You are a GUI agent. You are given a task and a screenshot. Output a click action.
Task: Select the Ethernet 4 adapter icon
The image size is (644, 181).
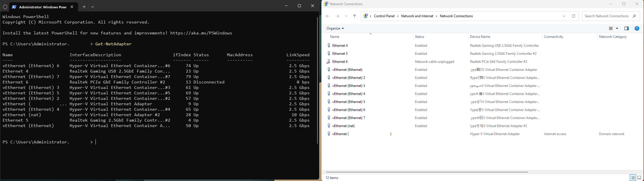coord(329,46)
